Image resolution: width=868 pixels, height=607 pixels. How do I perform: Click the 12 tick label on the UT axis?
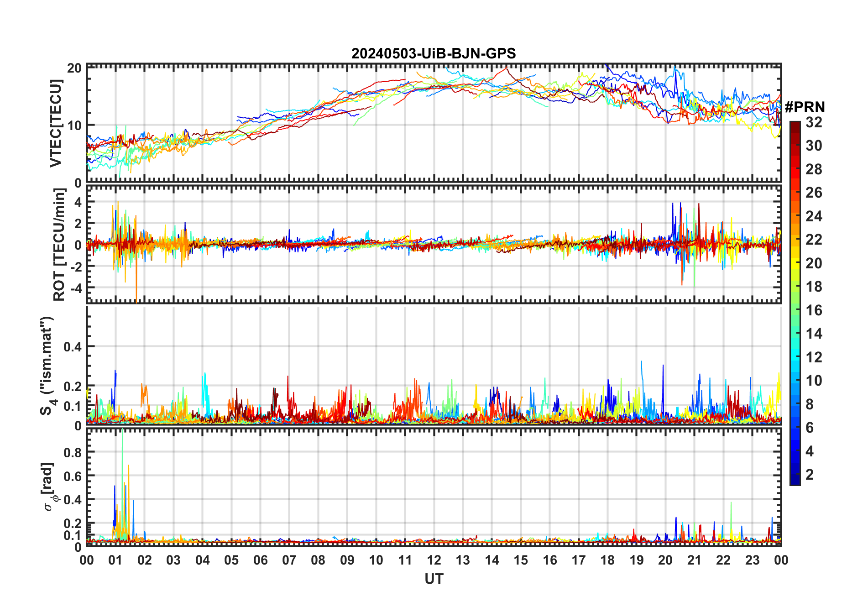(x=434, y=560)
